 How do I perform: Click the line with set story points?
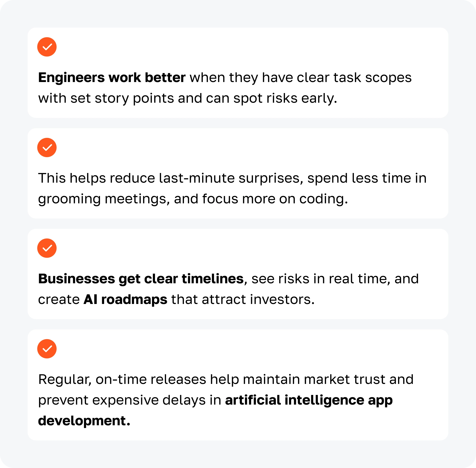coord(187,98)
